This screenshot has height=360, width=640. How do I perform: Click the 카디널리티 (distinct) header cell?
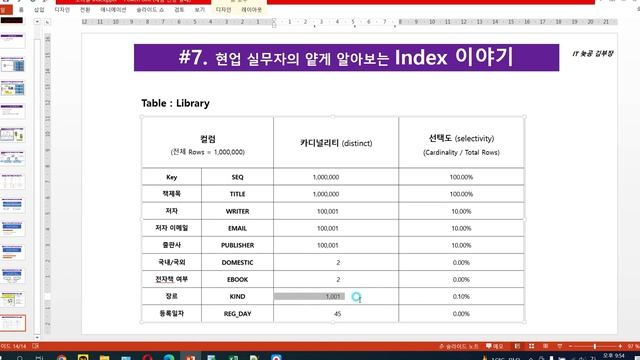(x=336, y=142)
